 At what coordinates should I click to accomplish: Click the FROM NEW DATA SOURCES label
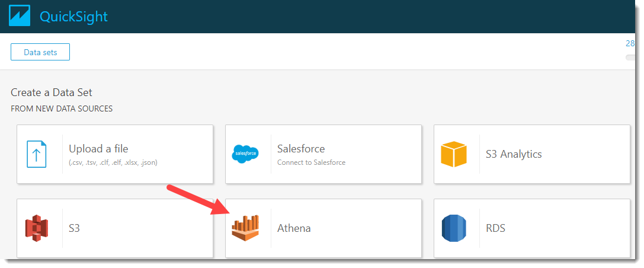point(62,109)
